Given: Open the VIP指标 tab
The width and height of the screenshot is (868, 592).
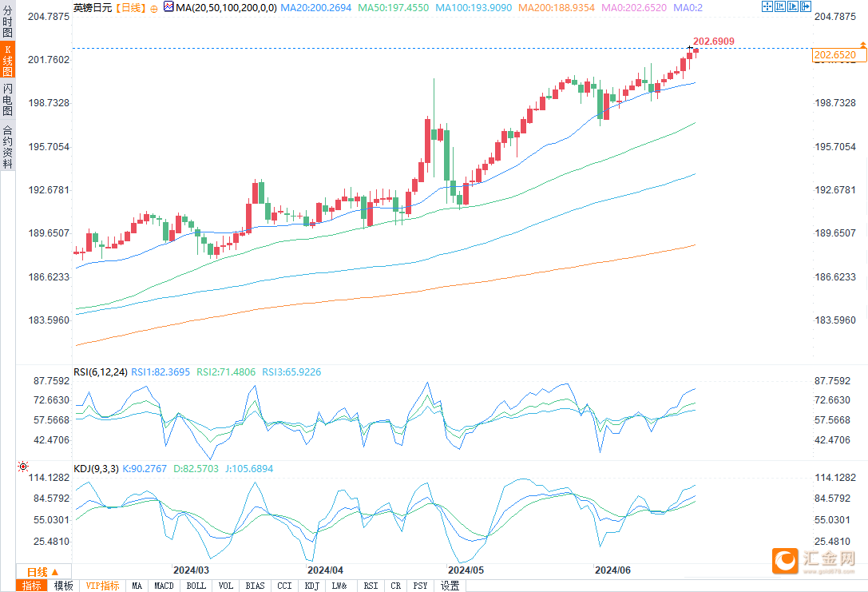Looking at the screenshot, I should click(x=102, y=586).
